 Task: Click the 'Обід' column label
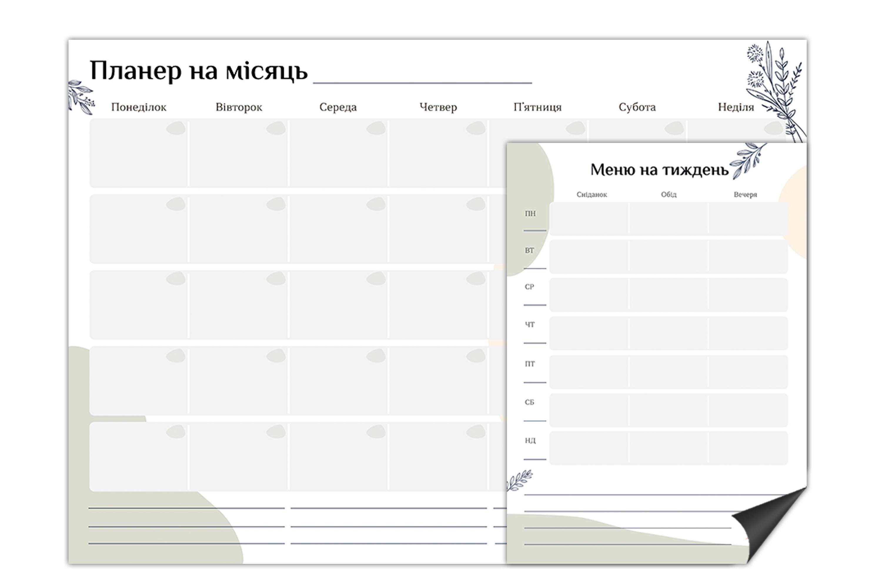[x=669, y=194]
